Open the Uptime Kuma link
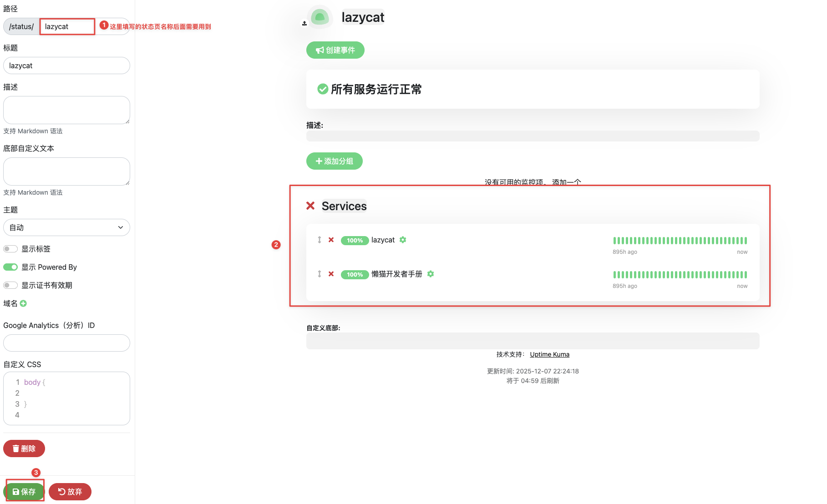 point(549,354)
